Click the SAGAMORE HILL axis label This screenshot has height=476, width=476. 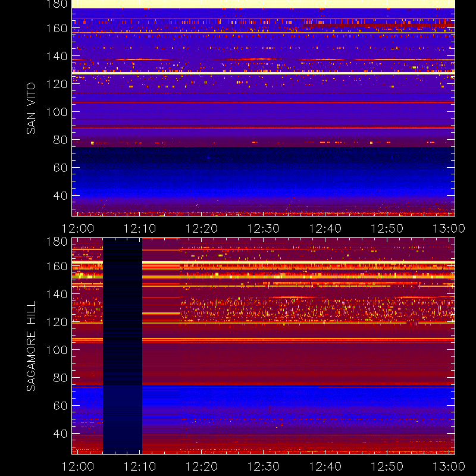(x=31, y=346)
